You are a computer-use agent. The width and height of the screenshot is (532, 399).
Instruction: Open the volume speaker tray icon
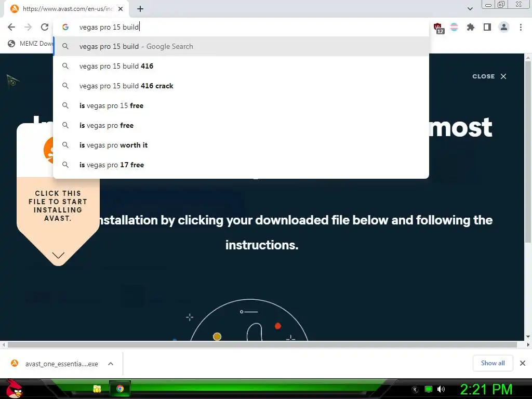click(441, 389)
